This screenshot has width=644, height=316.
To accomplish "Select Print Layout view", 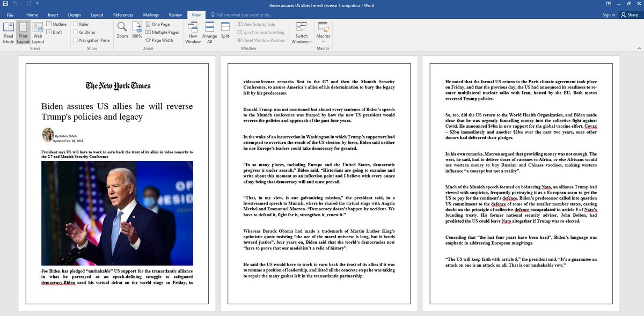I will (23, 32).
